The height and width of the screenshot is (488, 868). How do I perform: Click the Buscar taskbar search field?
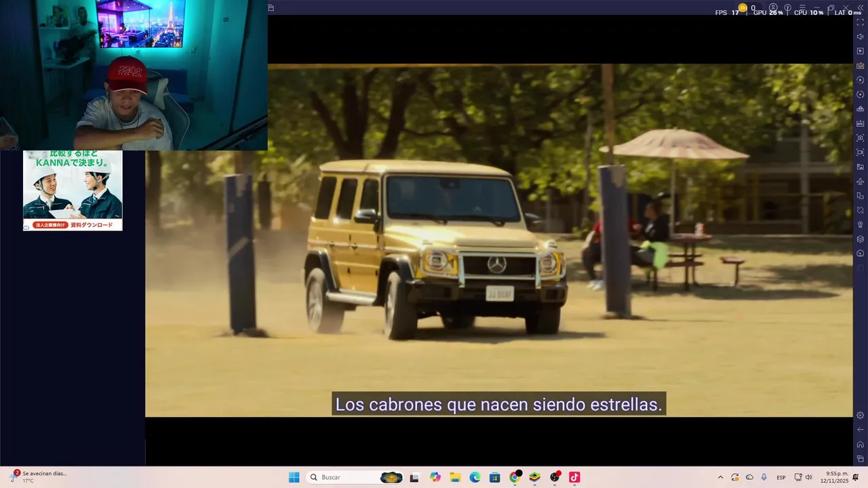pyautogui.click(x=355, y=477)
